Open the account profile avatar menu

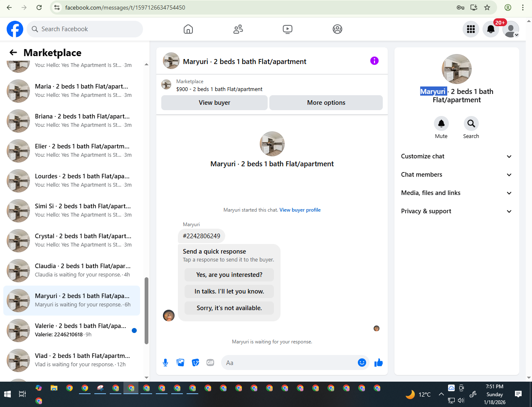coord(511,29)
